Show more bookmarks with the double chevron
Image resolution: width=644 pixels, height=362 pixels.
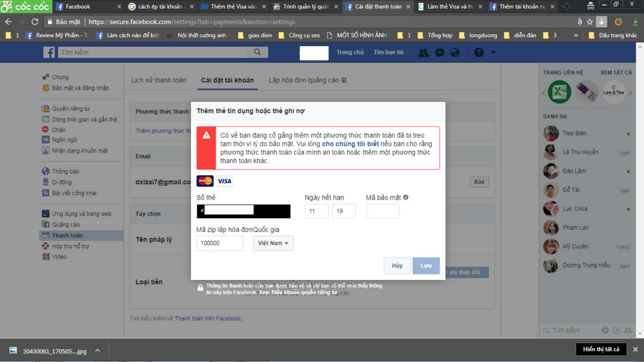point(576,35)
